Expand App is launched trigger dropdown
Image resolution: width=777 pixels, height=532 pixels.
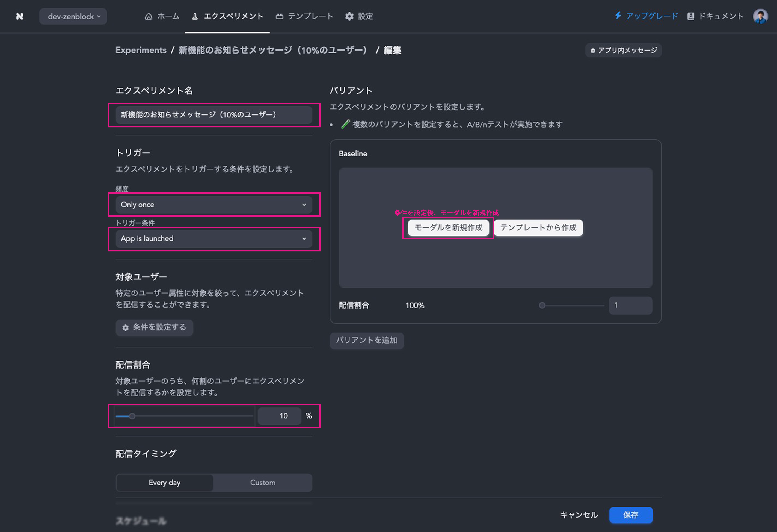coord(214,239)
